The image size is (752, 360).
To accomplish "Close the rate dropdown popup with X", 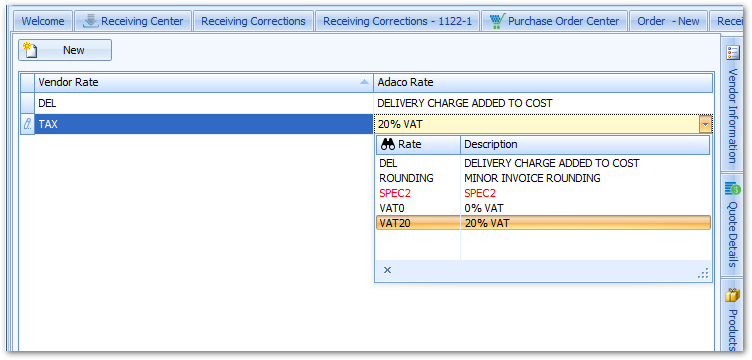I will pyautogui.click(x=388, y=270).
